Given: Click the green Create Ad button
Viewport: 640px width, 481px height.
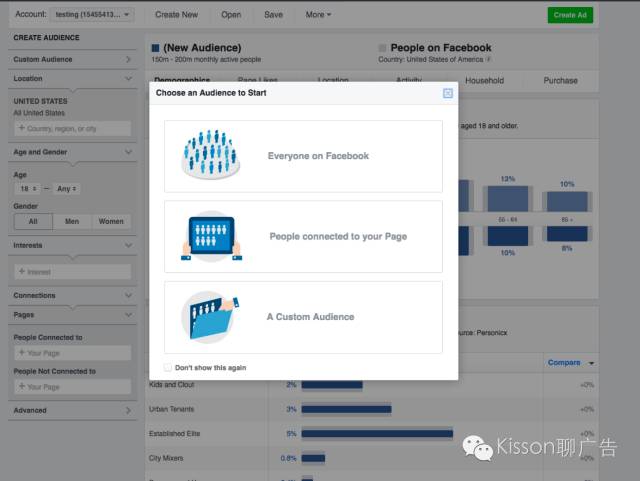Looking at the screenshot, I should click(570, 15).
